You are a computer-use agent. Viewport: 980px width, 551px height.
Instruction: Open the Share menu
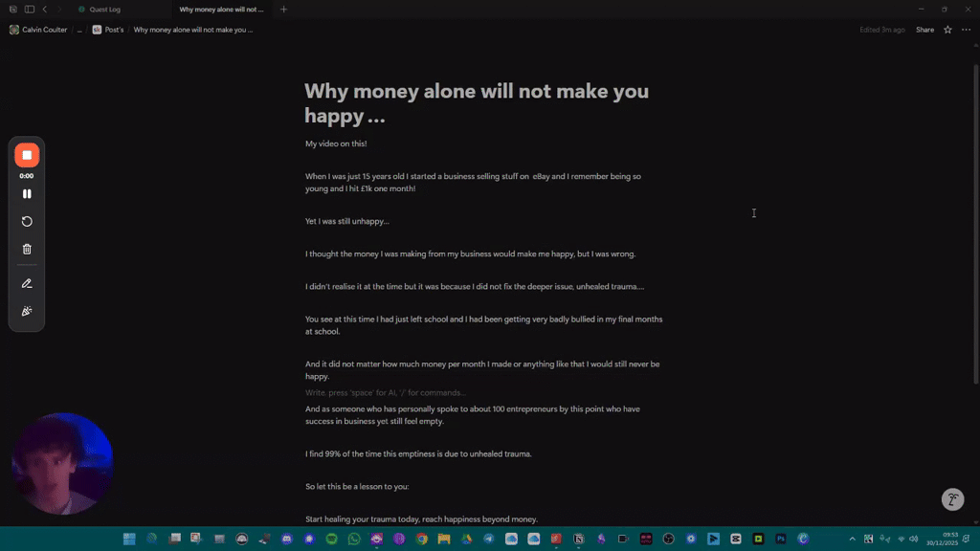click(x=924, y=30)
